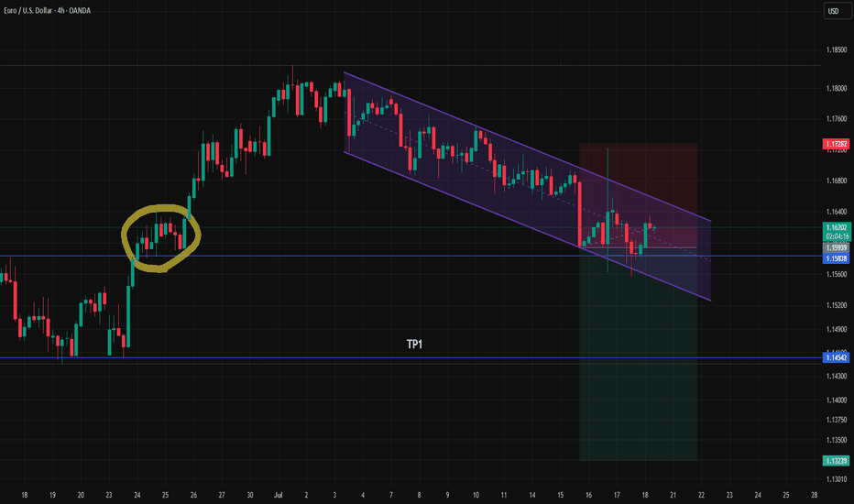Click the gray 1.15939 entry price label
The height and width of the screenshot is (504, 854).
click(836, 248)
